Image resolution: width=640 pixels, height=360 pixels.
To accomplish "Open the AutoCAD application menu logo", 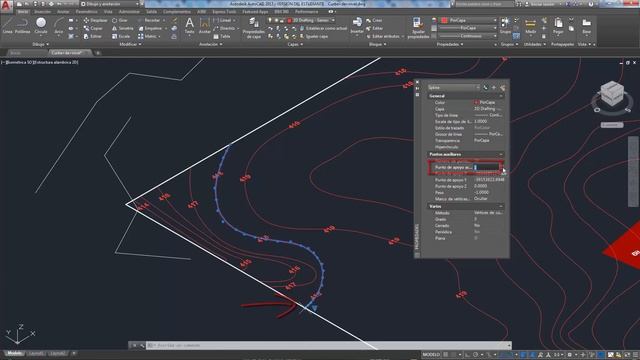I will click(6, 5).
